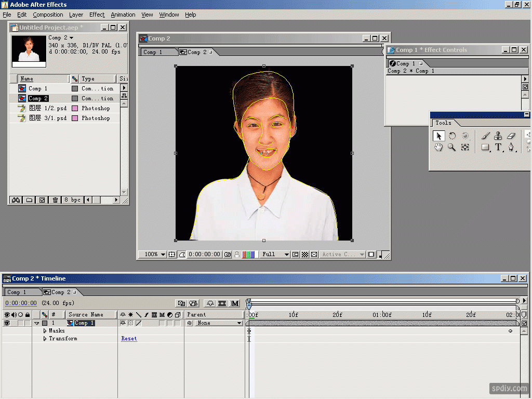The width and height of the screenshot is (532, 399).
Task: Hide the Comp 1 layer with eye toggle
Action: click(7, 323)
